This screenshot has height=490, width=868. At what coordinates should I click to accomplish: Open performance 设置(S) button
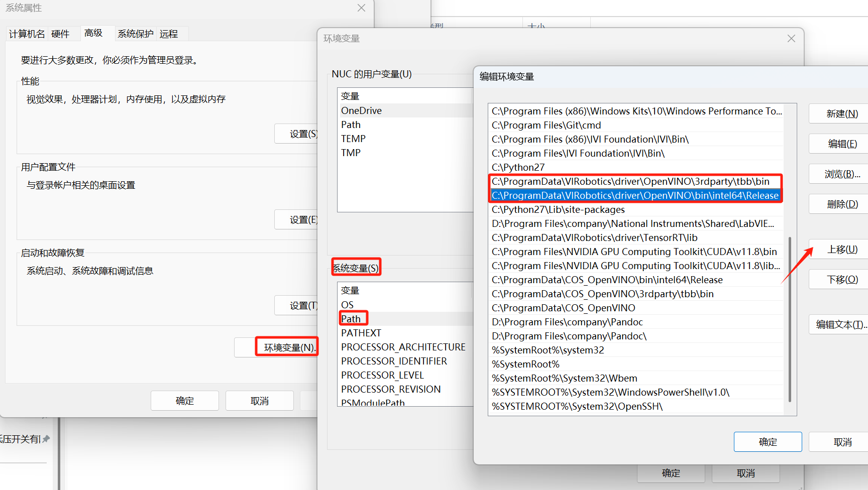tap(296, 134)
